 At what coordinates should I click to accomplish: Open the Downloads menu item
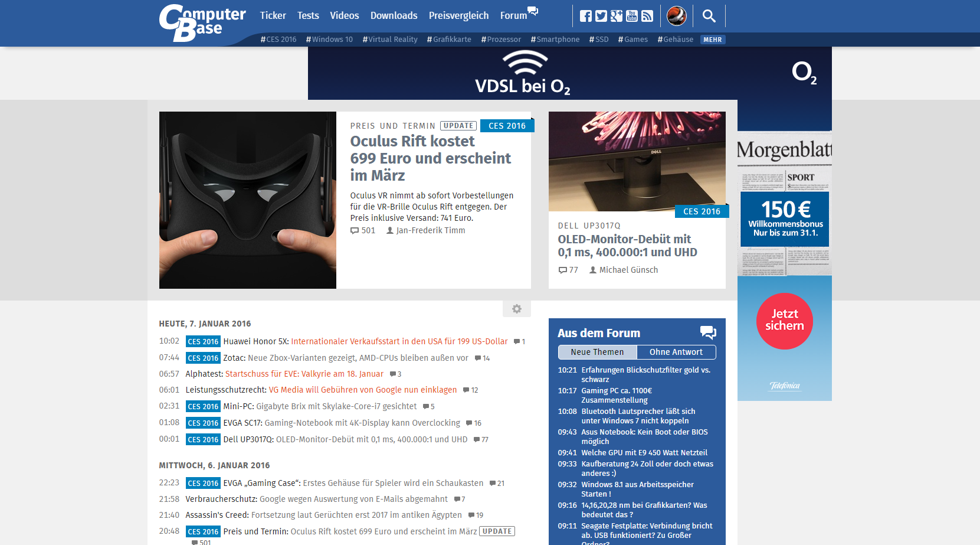(394, 15)
